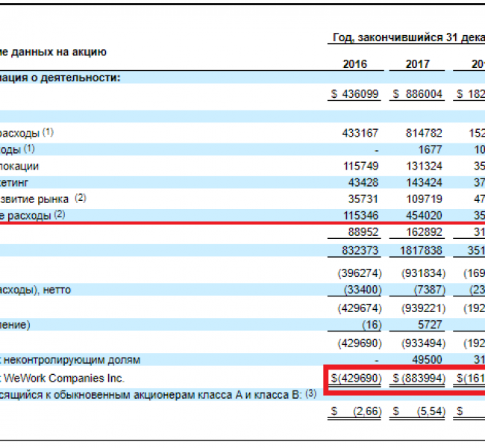Click the 2017 column header
The height and width of the screenshot is (448, 485).
click(x=417, y=63)
